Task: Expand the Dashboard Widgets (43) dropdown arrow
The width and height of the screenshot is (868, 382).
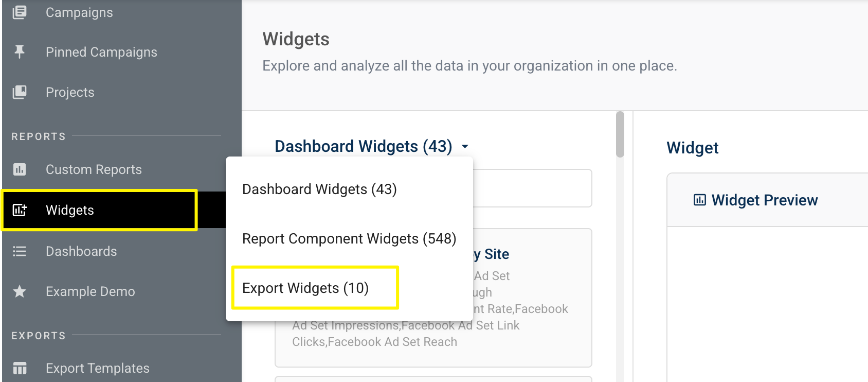Action: (x=465, y=147)
